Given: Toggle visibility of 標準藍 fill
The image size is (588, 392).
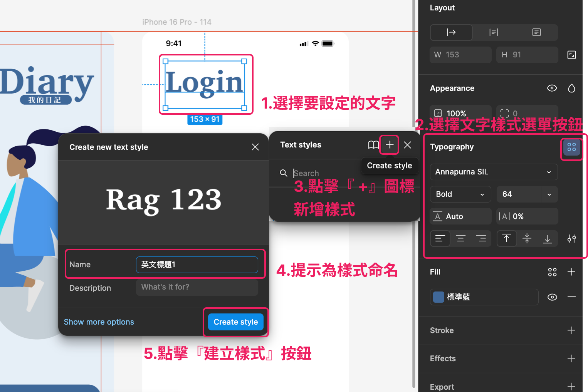Looking at the screenshot, I should [552, 297].
